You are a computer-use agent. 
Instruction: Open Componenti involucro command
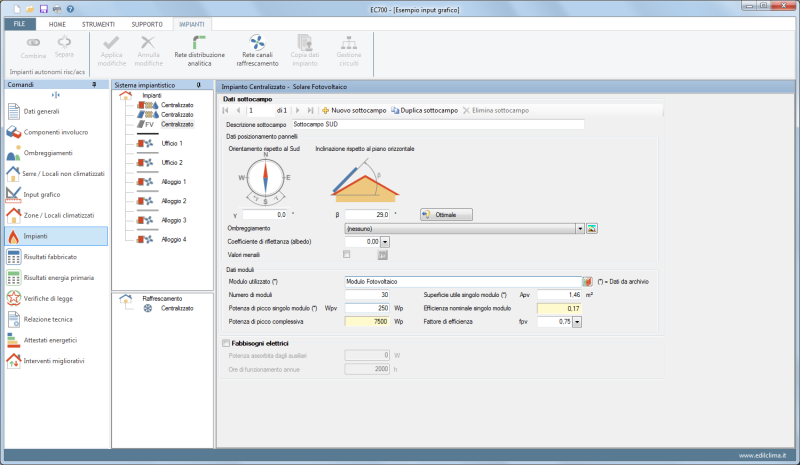tap(56, 132)
